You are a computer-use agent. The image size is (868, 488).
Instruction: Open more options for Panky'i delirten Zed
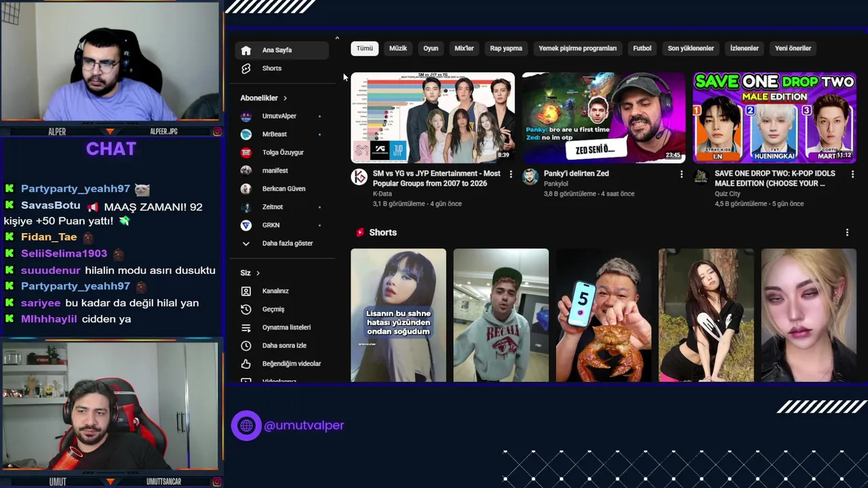[682, 174]
